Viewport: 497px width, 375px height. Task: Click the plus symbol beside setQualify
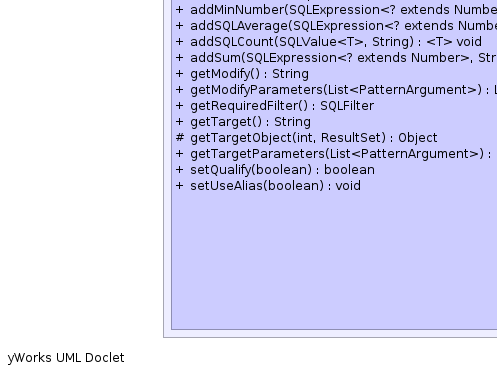pyautogui.click(x=180, y=170)
